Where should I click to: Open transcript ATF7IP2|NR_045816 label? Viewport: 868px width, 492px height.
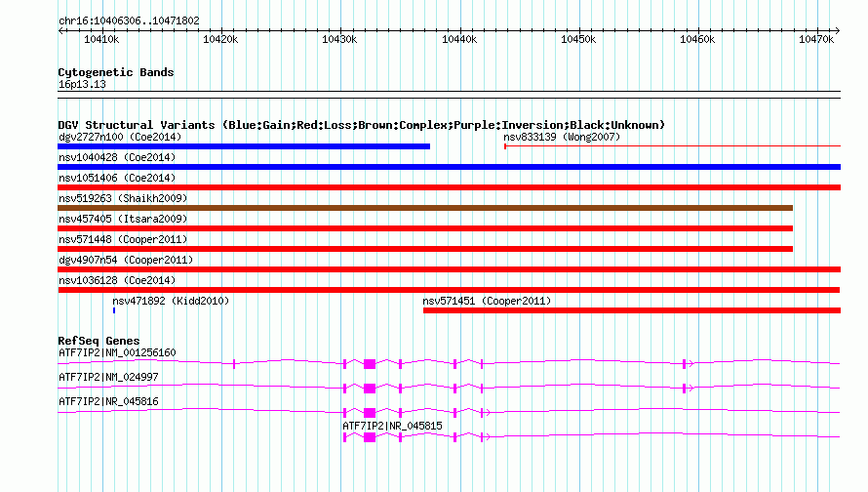(108, 401)
